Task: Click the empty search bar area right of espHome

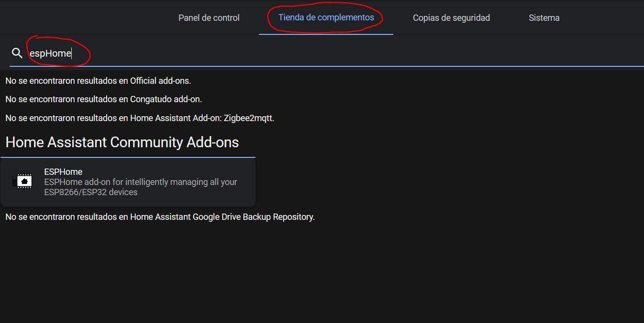Action: [x=339, y=53]
